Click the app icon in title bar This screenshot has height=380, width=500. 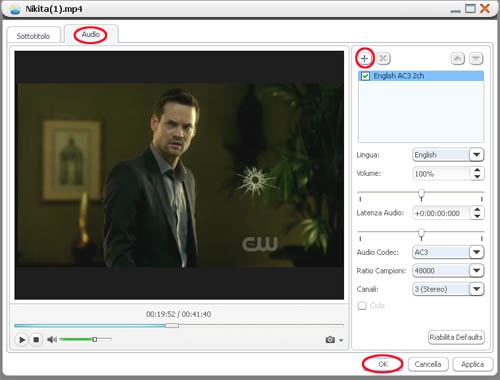15,10
